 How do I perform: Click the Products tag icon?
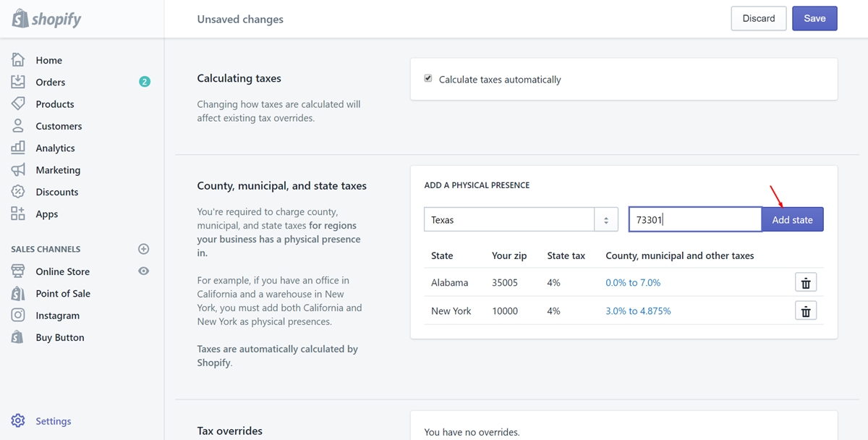tap(18, 103)
